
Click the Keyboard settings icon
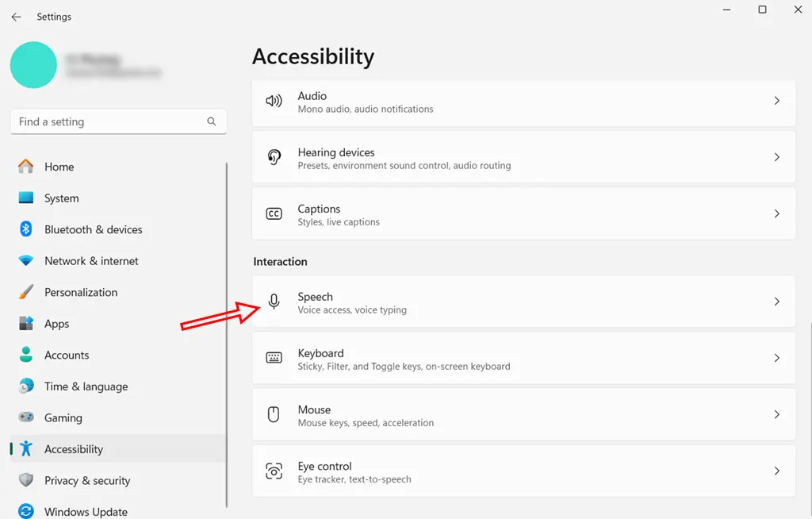(274, 359)
